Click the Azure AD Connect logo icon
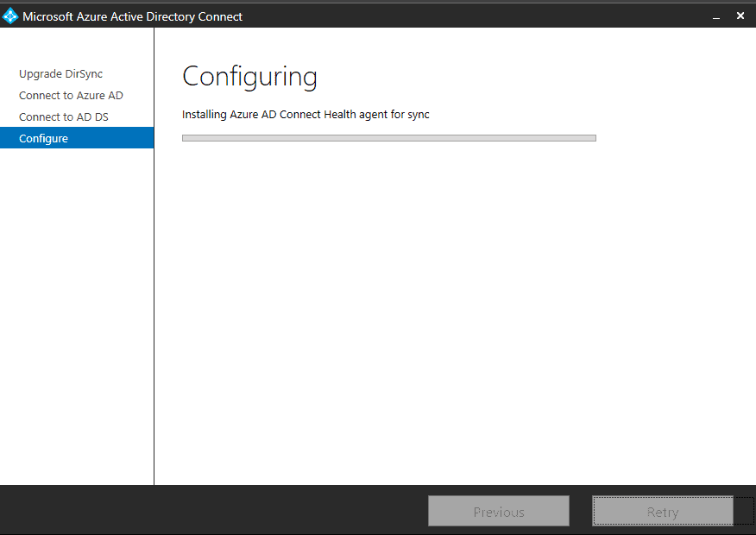 coord(10,16)
